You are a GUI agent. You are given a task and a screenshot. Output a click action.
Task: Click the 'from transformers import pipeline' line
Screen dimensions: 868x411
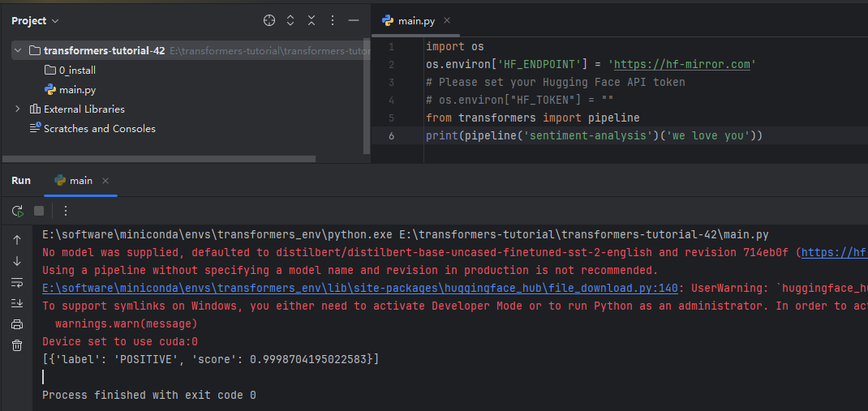pos(532,118)
